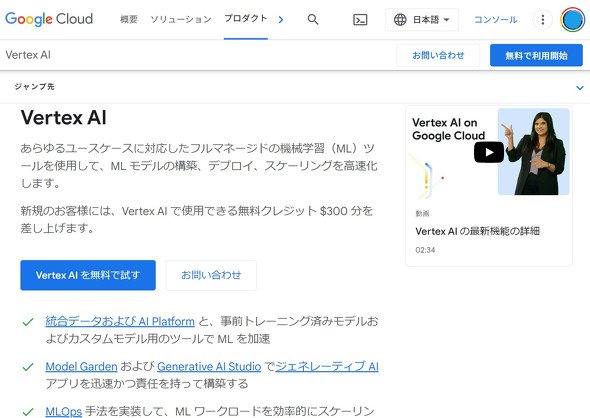The width and height of the screenshot is (590, 418).
Task: Play the Vertex AI on Google Cloud video
Action: 489,152
